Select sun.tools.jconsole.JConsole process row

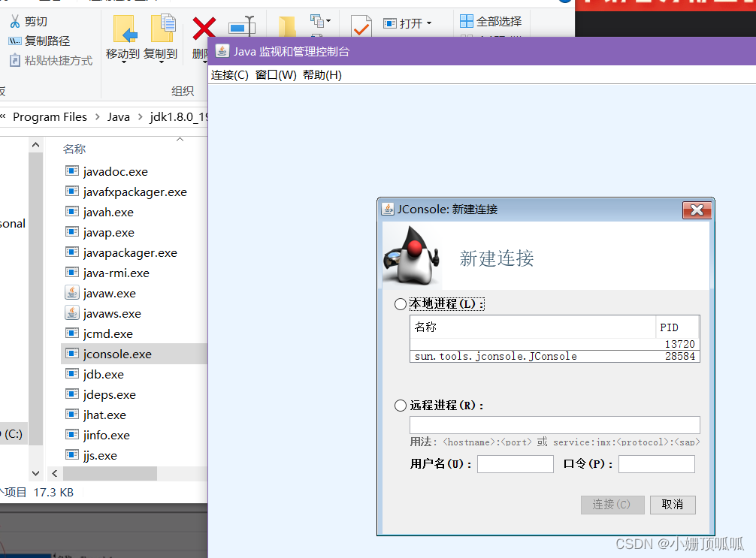click(555, 356)
